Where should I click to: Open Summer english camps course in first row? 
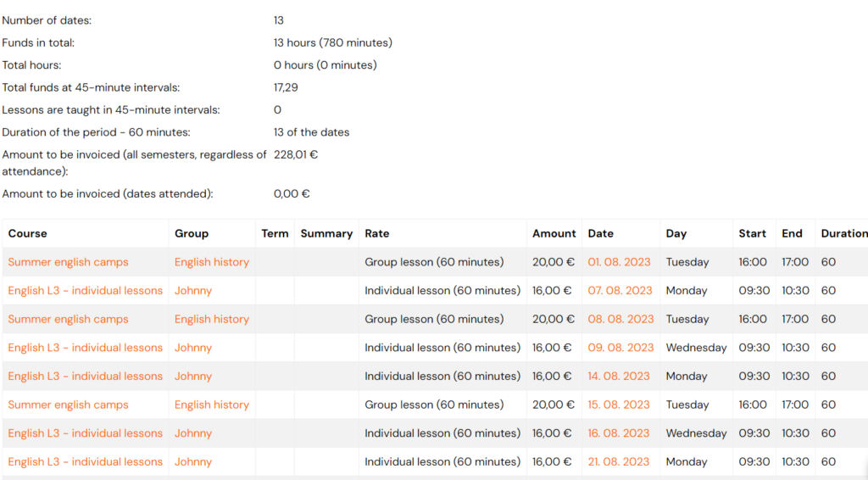(68, 262)
